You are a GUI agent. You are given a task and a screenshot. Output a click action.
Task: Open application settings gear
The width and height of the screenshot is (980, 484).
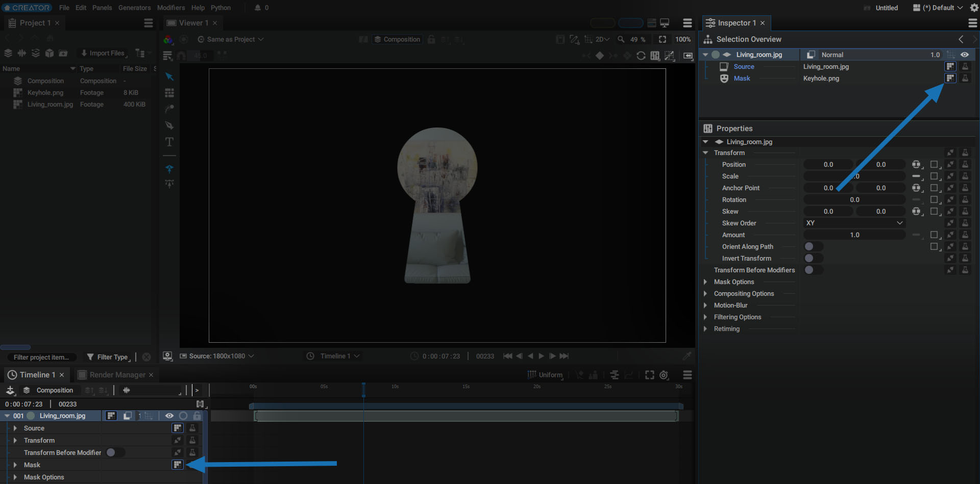tap(974, 8)
